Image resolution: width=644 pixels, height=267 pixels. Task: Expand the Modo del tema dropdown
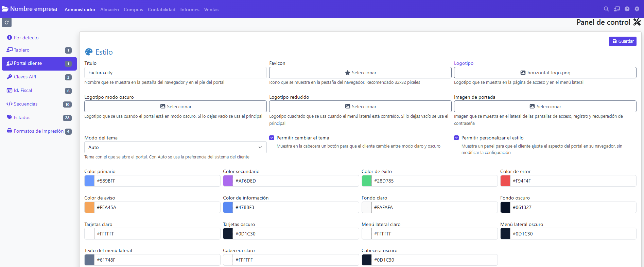[175, 147]
